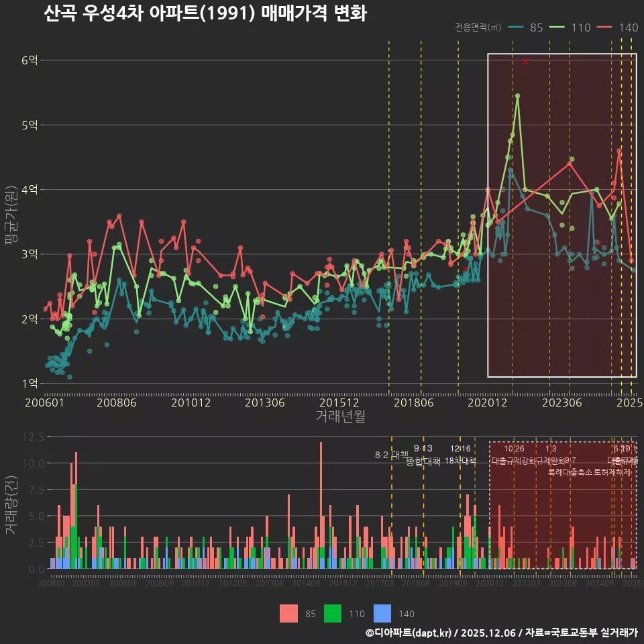Click the 6억 y-axis label
Image resolution: width=644 pixels, height=644 pixels.
tap(30, 60)
